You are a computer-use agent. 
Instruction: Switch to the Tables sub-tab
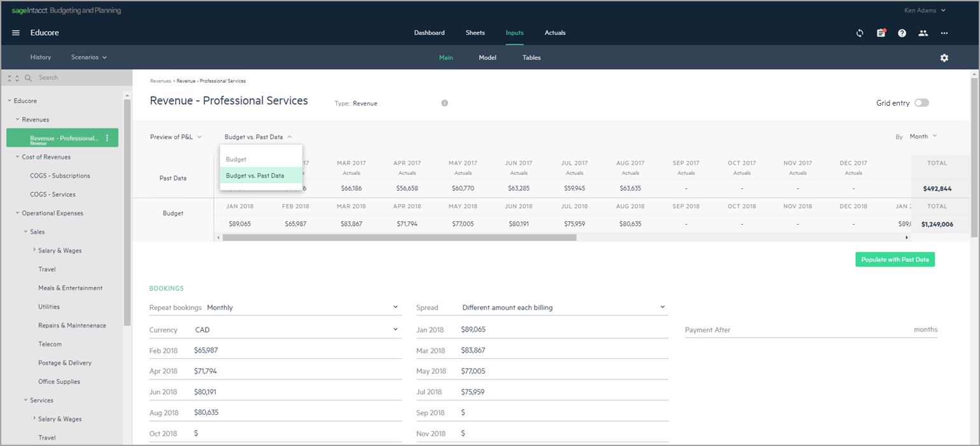point(531,58)
